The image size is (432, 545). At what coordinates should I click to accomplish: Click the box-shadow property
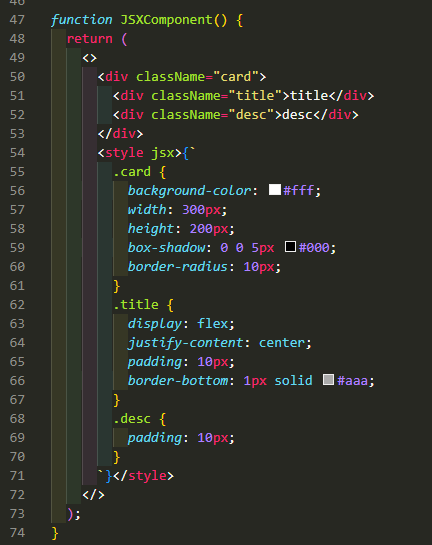[166, 247]
